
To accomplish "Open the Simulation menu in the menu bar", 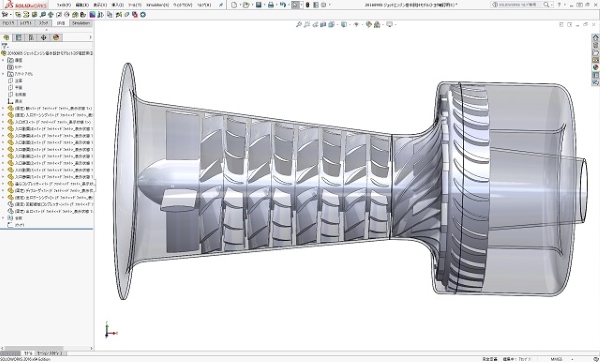I will (158, 5).
